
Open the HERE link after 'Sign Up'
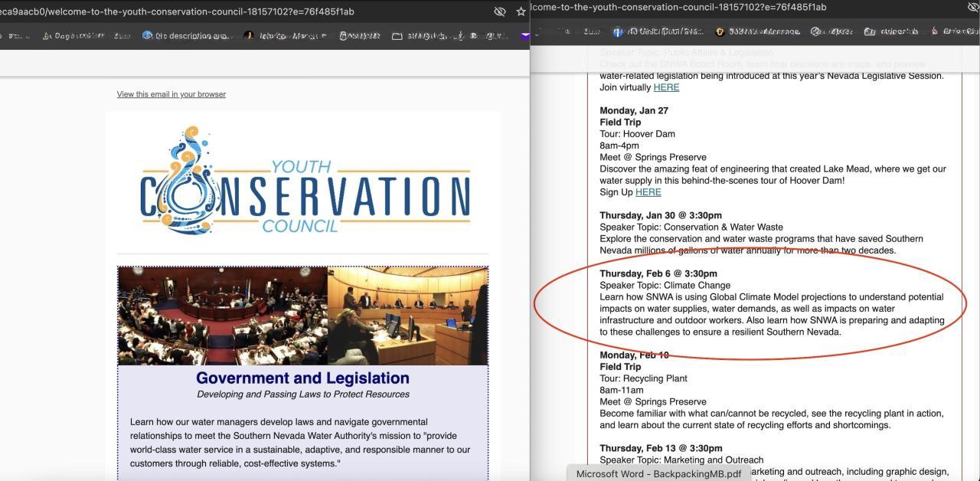point(648,192)
